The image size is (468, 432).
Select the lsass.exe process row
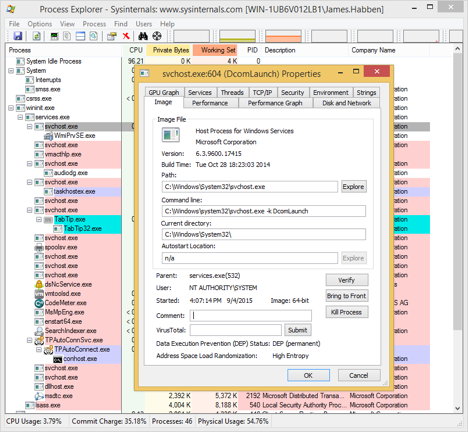217,405
